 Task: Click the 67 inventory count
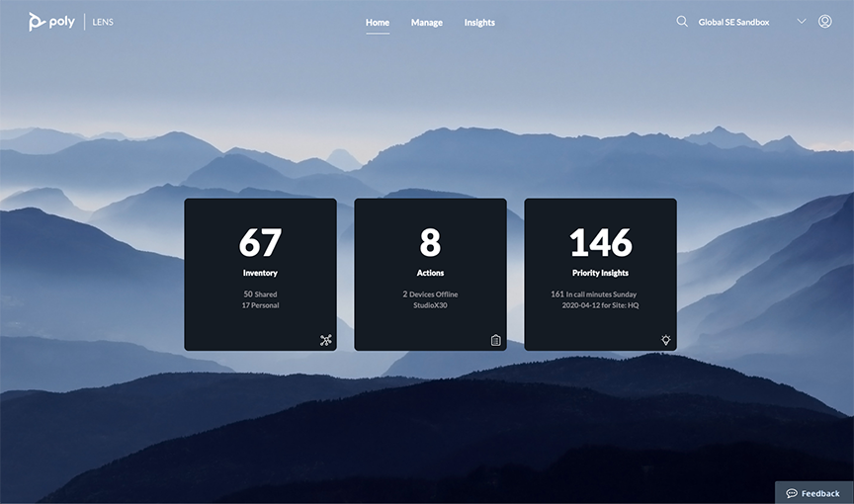click(260, 242)
